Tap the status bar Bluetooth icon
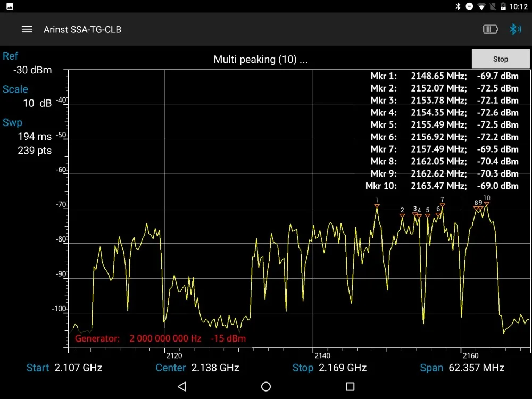The image size is (532, 399). point(458,6)
